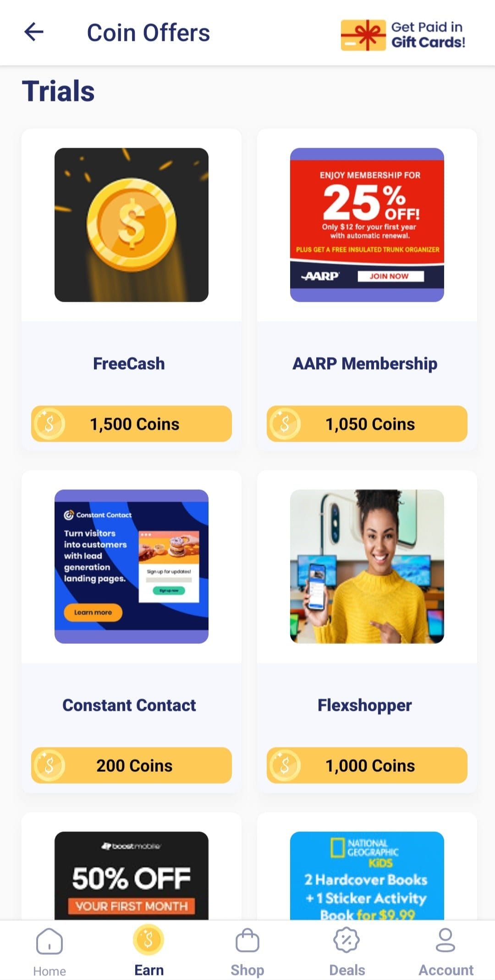The width and height of the screenshot is (495, 980).
Task: Claim the 1,050 Coins AARP offer
Action: (x=367, y=424)
